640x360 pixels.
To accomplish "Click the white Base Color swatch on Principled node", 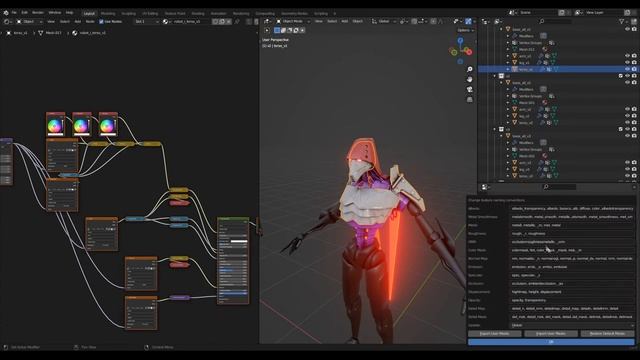I will pos(239,241).
